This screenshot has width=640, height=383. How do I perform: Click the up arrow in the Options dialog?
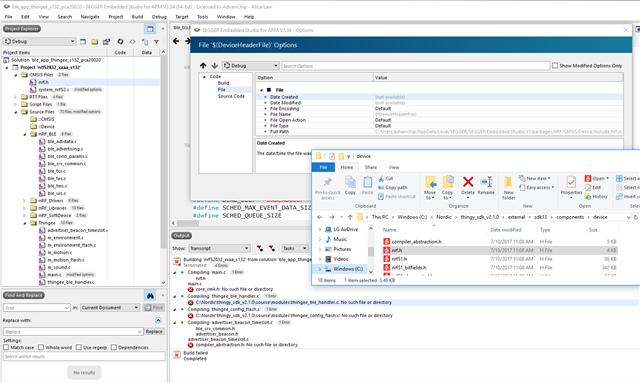(x=203, y=65)
